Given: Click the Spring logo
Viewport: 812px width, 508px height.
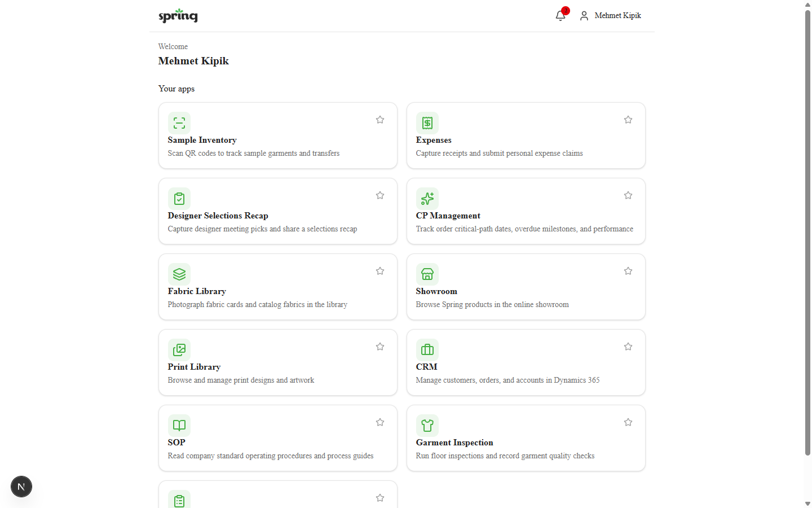Looking at the screenshot, I should pos(178,15).
